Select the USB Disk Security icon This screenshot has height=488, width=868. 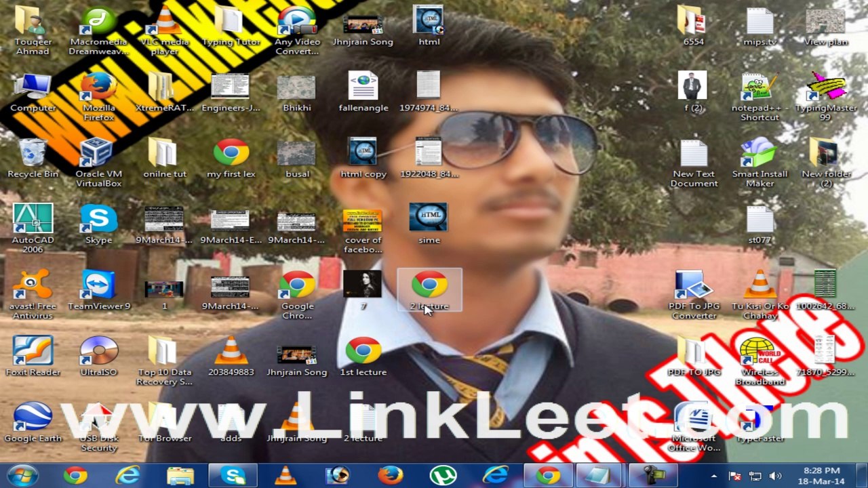point(98,428)
